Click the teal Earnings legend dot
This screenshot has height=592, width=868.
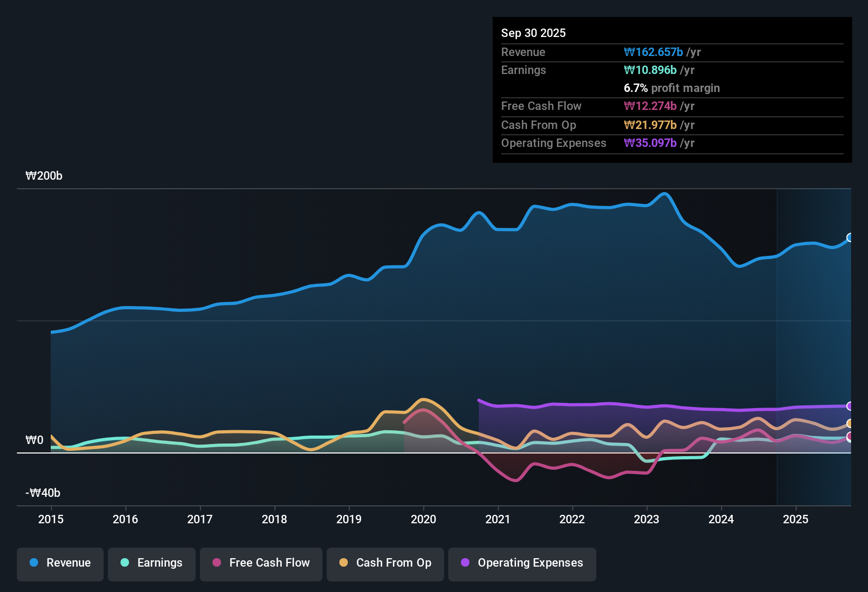pos(125,563)
